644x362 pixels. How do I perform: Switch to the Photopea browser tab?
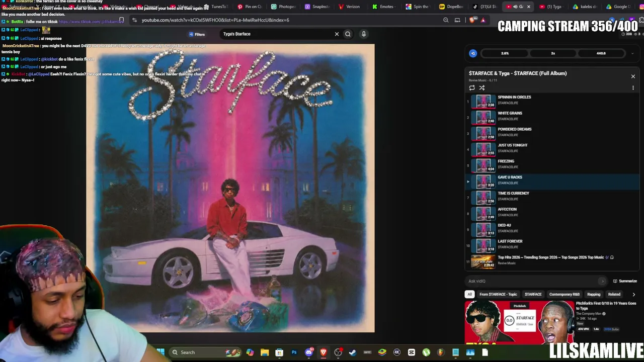point(284,7)
